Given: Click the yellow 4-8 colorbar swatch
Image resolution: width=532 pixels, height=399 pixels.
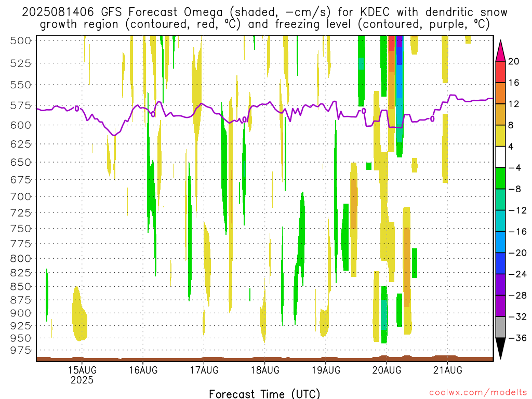Looking at the screenshot, I should 500,136.
